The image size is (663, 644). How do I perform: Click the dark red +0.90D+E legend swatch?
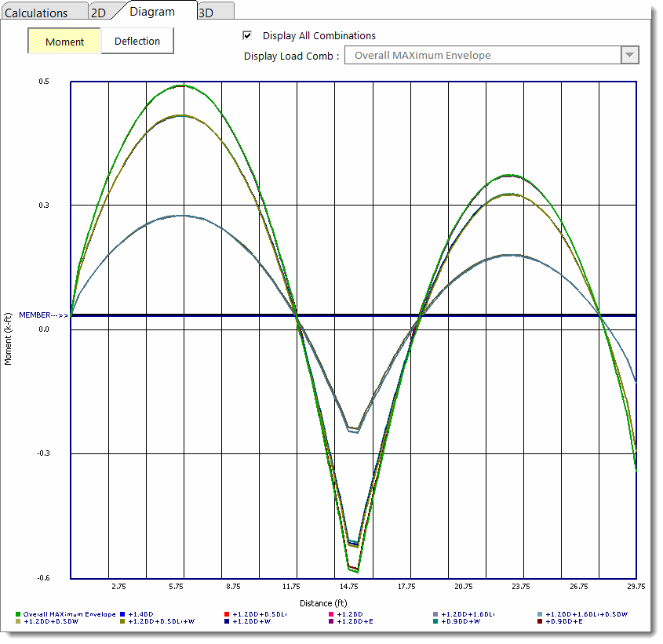click(x=540, y=621)
